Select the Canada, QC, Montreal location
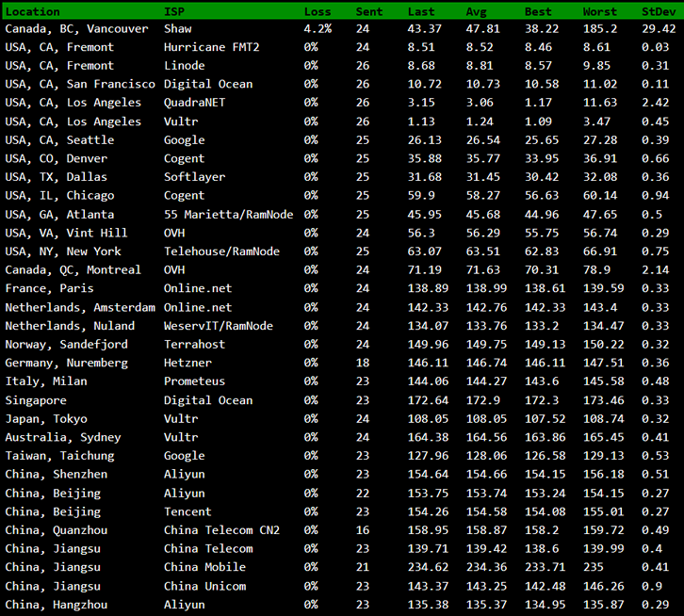 pyautogui.click(x=73, y=270)
